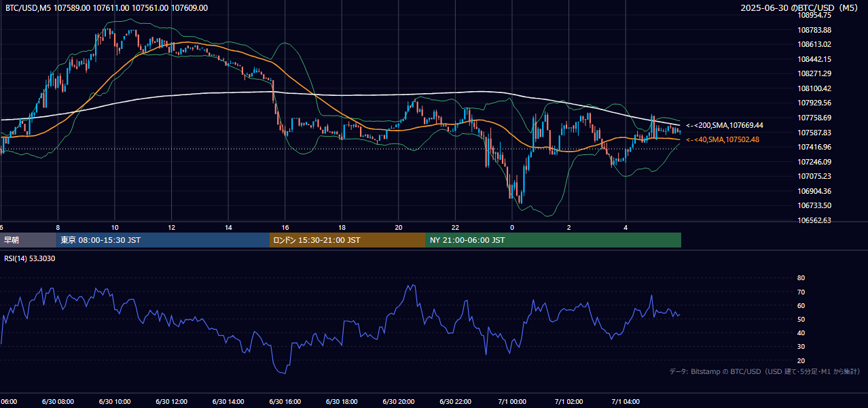
Task: Click price axis label 108271.29
Action: click(x=814, y=73)
